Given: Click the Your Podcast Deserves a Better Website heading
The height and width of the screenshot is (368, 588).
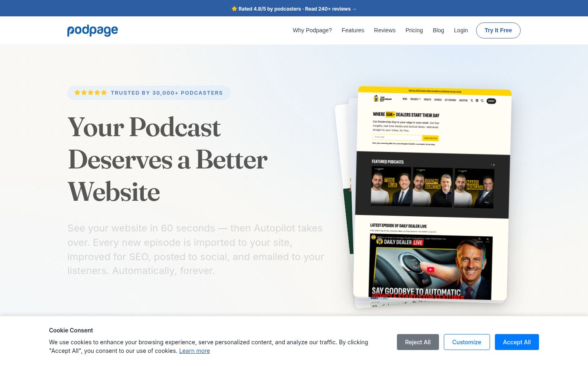Looking at the screenshot, I should pos(167,159).
